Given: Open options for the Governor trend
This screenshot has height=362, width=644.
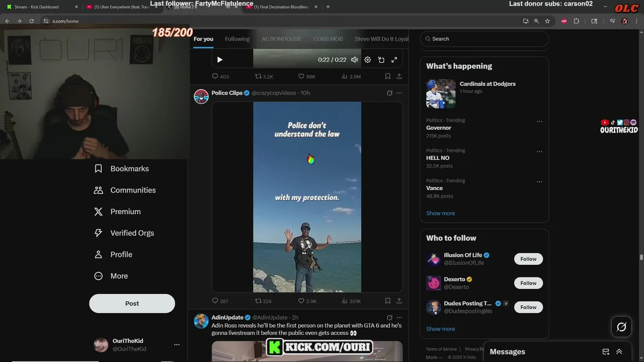Looking at the screenshot, I should click(539, 121).
